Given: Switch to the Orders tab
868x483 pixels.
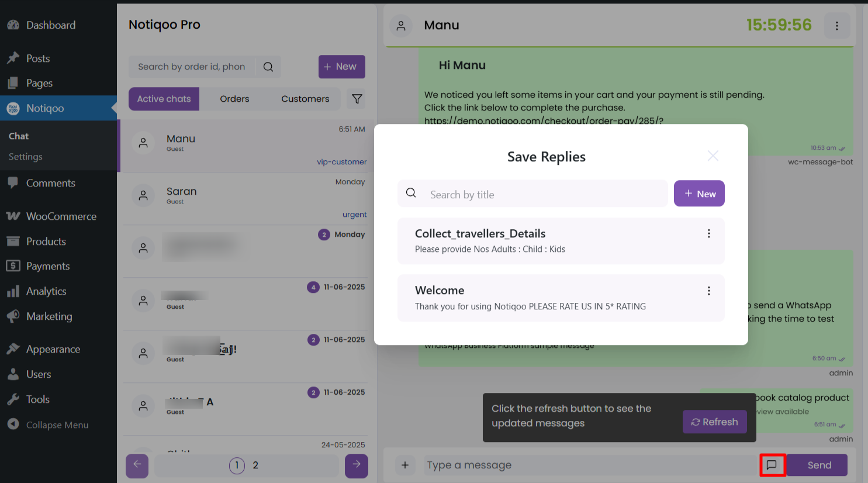Looking at the screenshot, I should (234, 99).
